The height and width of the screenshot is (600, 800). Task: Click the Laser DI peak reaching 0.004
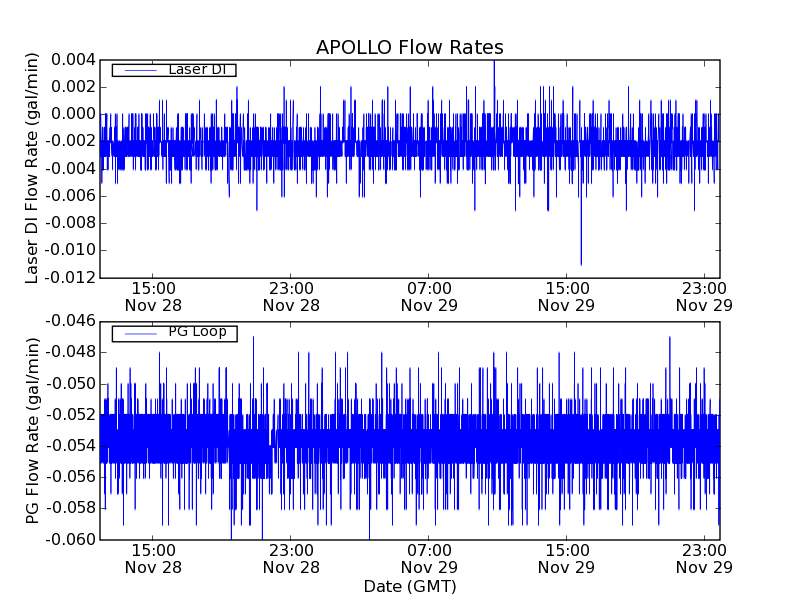tap(494, 62)
